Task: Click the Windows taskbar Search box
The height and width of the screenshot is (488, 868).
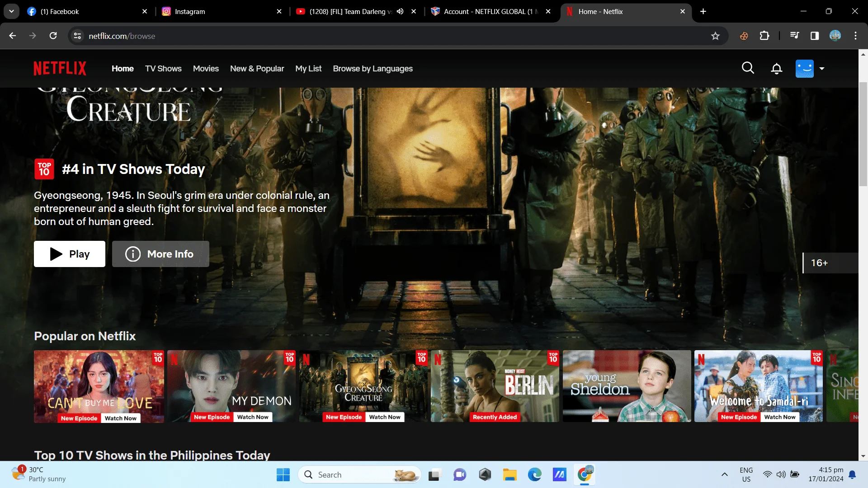Action: (x=359, y=475)
